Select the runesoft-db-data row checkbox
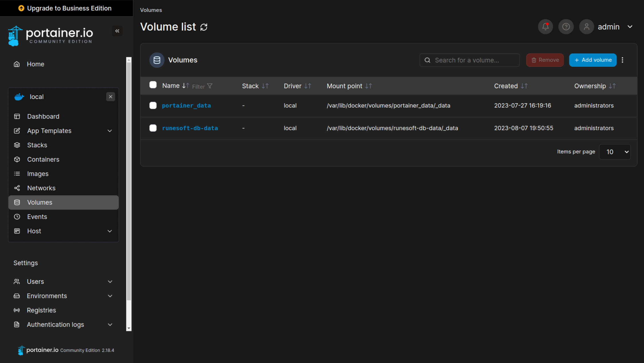This screenshot has height=363, width=644. [x=153, y=128]
